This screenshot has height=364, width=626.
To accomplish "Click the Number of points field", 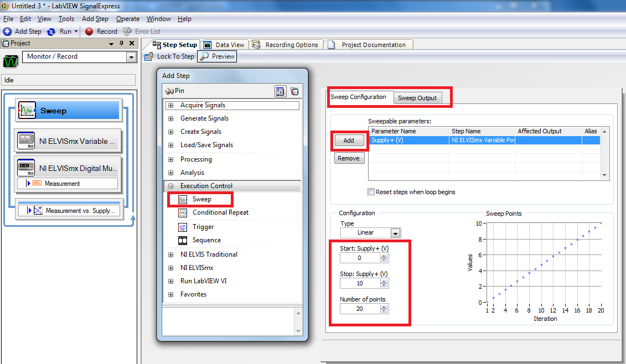I will 360,309.
